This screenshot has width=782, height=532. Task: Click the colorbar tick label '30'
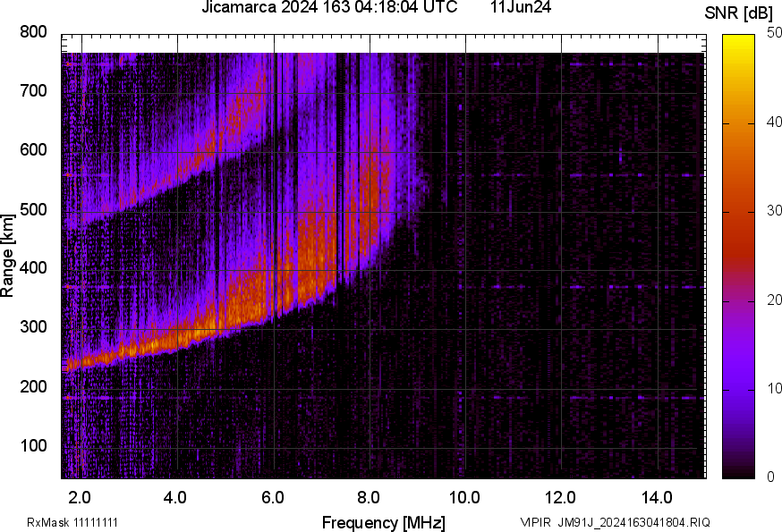tap(774, 210)
